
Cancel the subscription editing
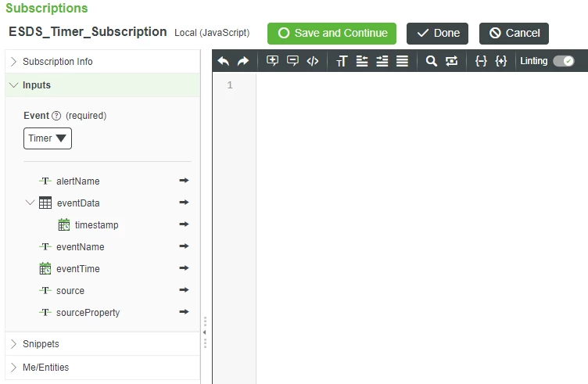pyautogui.click(x=514, y=34)
